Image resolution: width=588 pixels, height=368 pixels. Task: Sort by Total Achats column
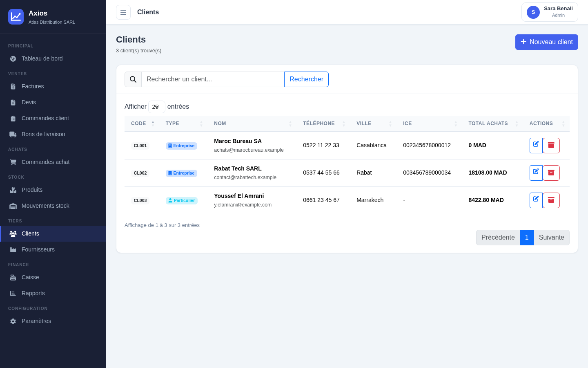pos(492,123)
